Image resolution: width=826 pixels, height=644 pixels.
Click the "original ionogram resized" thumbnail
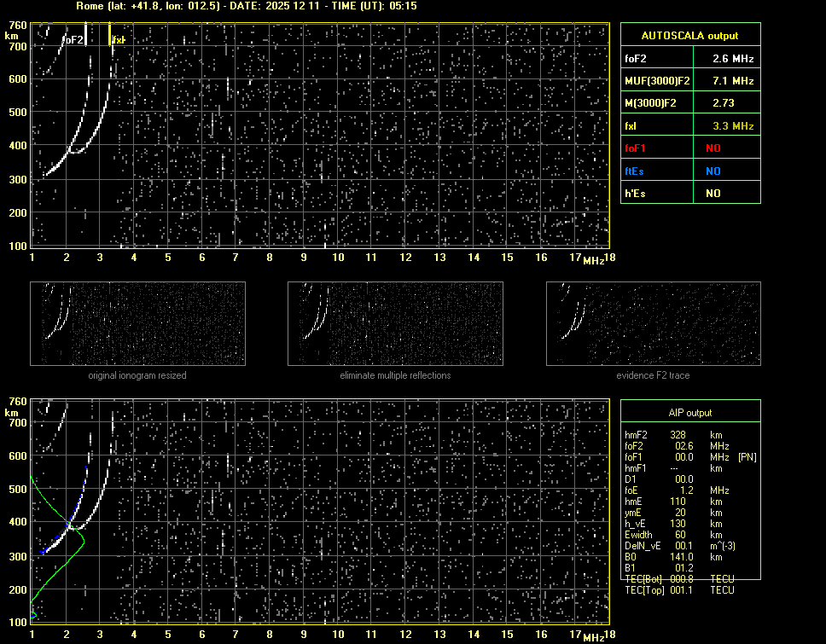coord(137,323)
